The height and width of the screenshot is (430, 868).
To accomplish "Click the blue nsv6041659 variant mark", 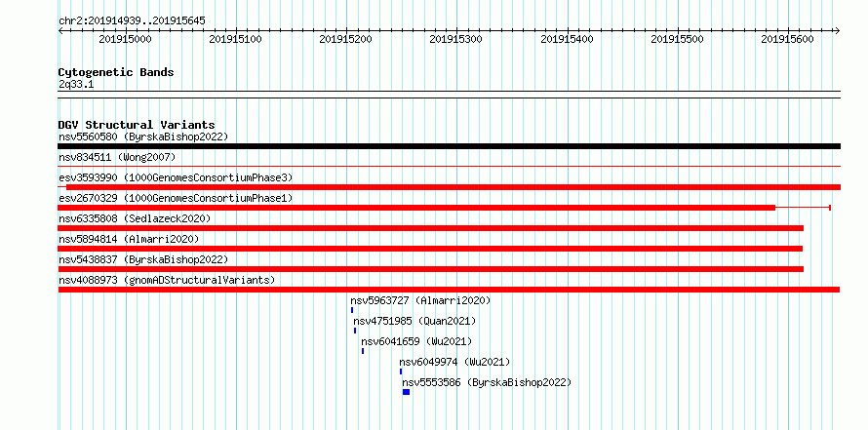I will tap(363, 351).
